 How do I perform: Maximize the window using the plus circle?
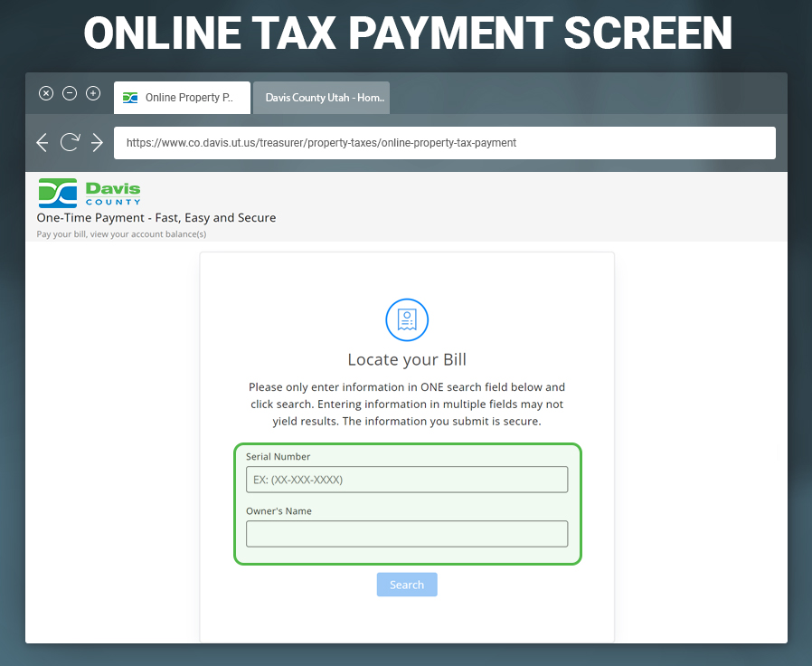[x=93, y=93]
